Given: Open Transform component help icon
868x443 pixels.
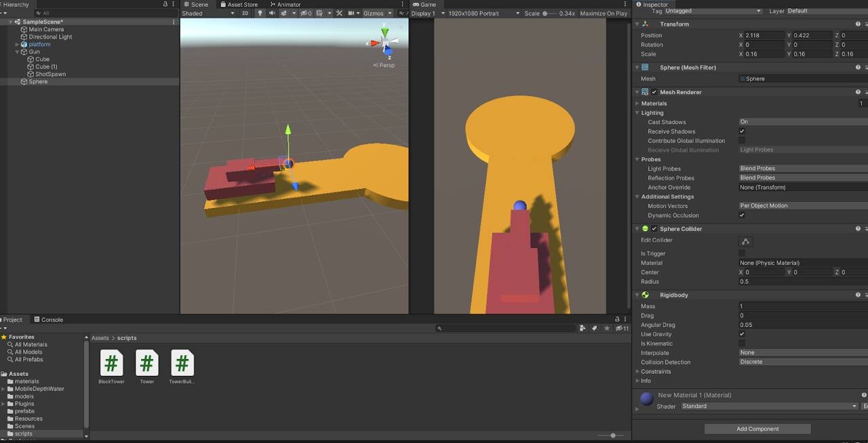Looking at the screenshot, I should coord(858,24).
